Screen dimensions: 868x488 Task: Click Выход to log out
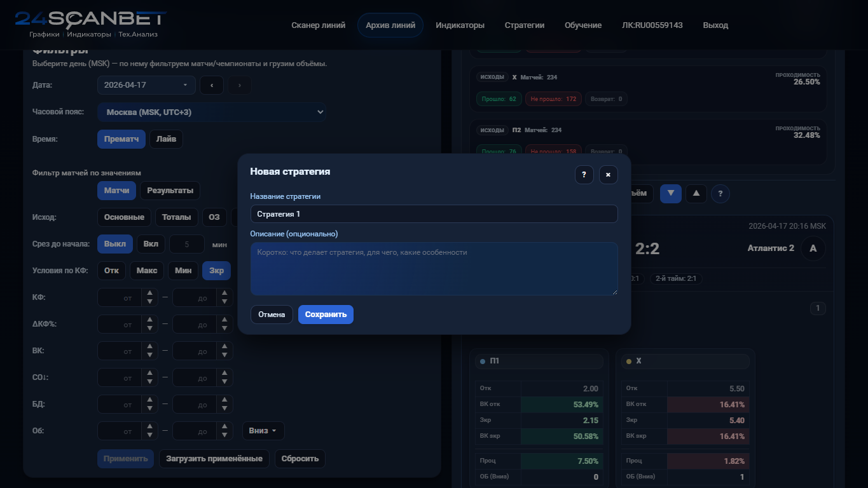click(x=715, y=25)
